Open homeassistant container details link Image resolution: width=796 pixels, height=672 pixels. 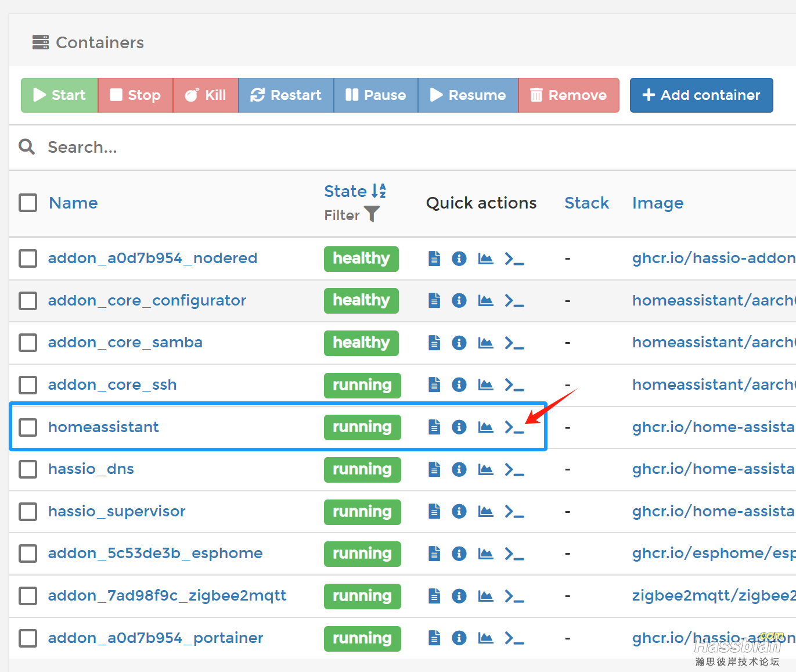[x=103, y=427]
